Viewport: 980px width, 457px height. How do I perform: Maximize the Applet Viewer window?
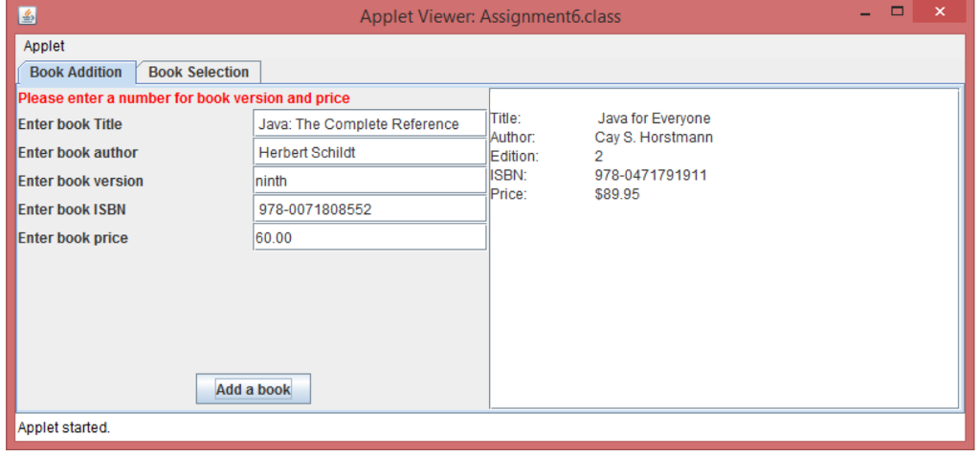[x=898, y=11]
